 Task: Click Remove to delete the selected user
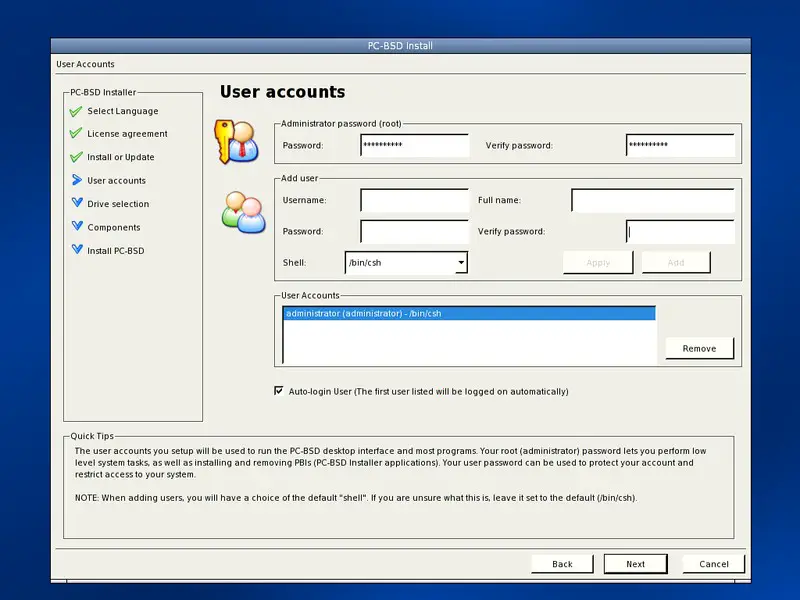(x=699, y=348)
